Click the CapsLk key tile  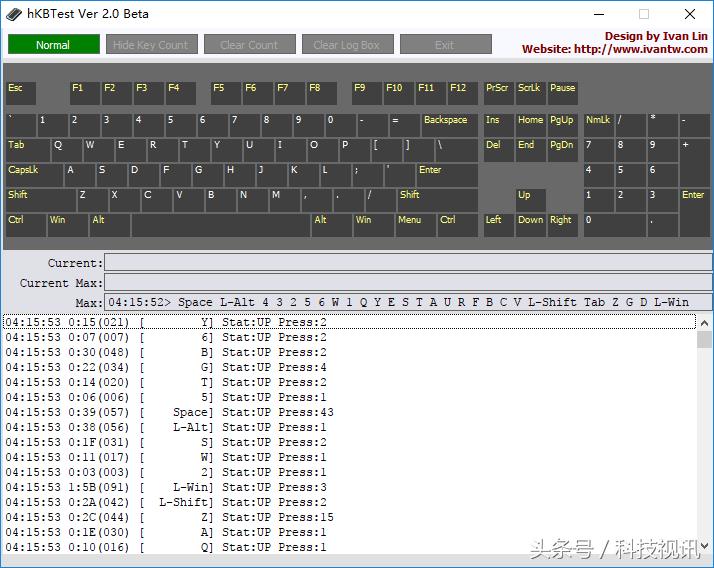tap(34, 175)
